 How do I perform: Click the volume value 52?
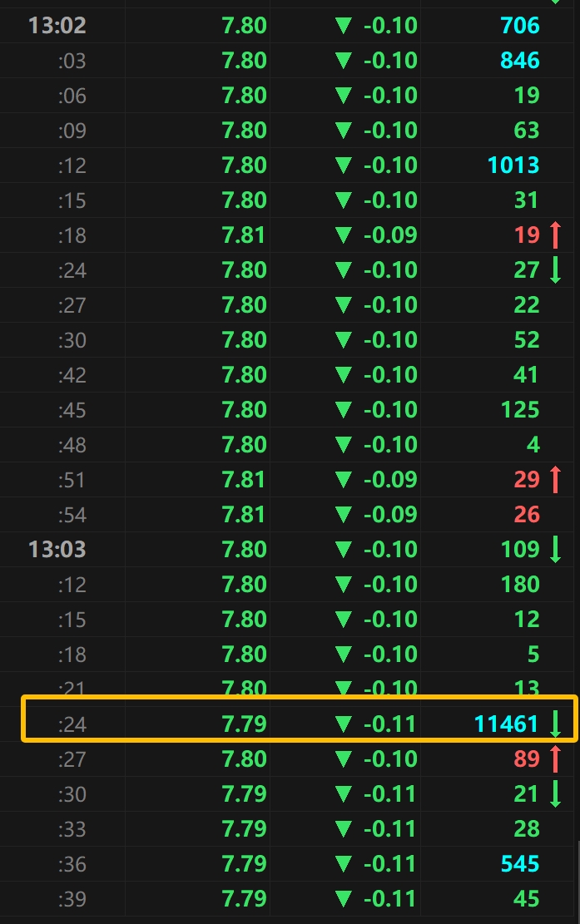[x=527, y=339]
